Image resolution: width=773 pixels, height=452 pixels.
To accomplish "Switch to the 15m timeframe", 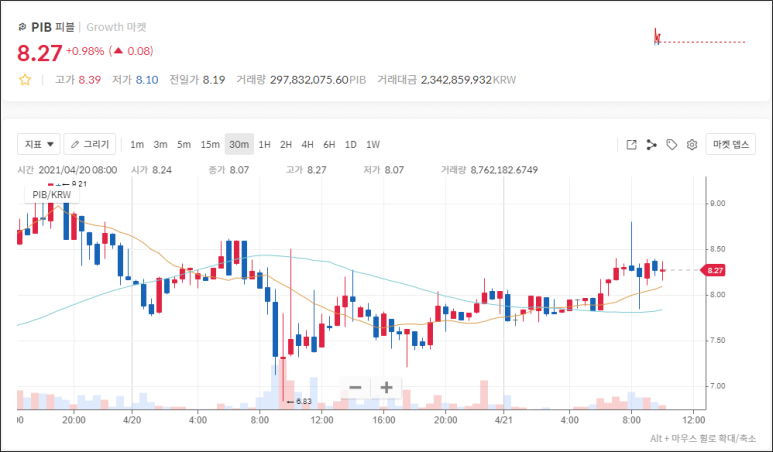I will [x=210, y=144].
